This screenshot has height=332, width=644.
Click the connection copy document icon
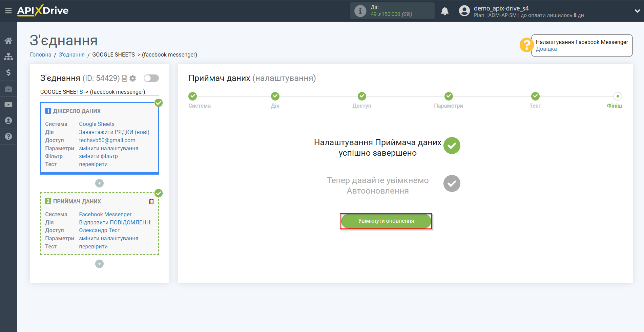tap(125, 79)
